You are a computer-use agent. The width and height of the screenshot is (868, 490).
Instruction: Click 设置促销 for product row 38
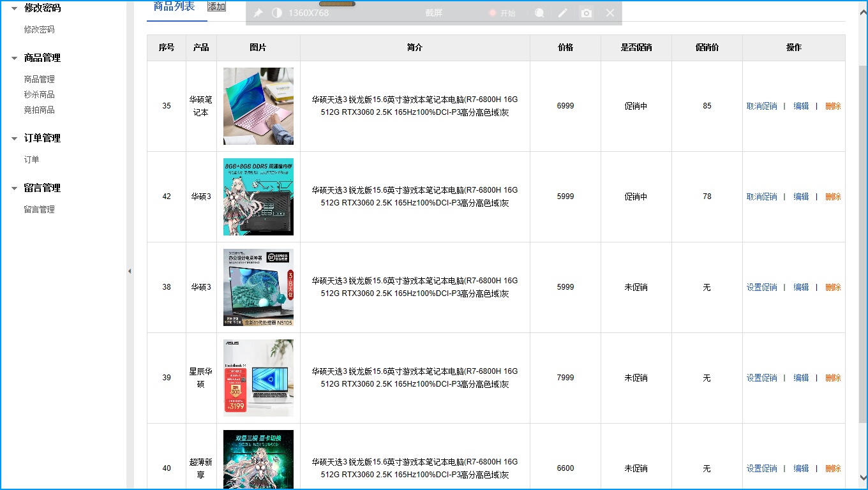coord(762,288)
